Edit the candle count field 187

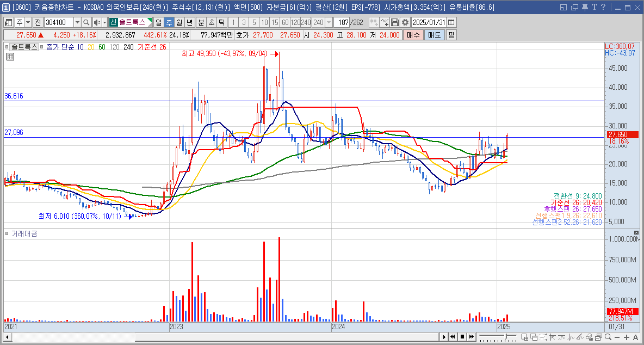341,22
